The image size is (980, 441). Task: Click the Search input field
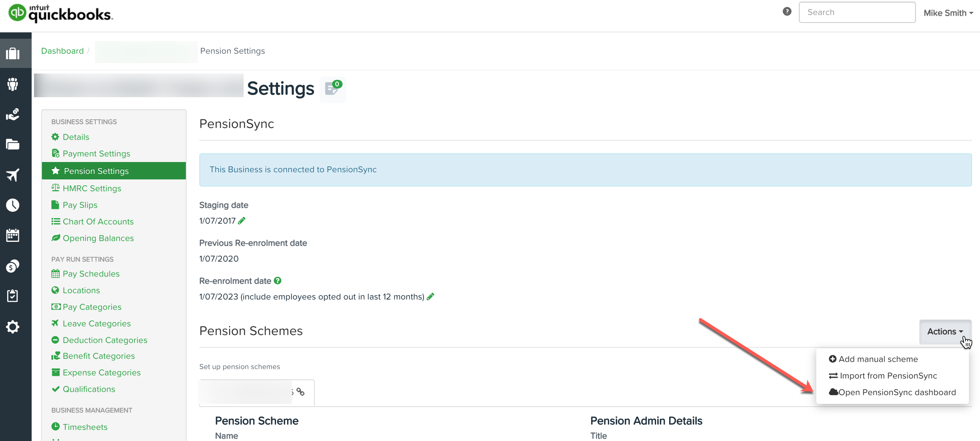857,12
